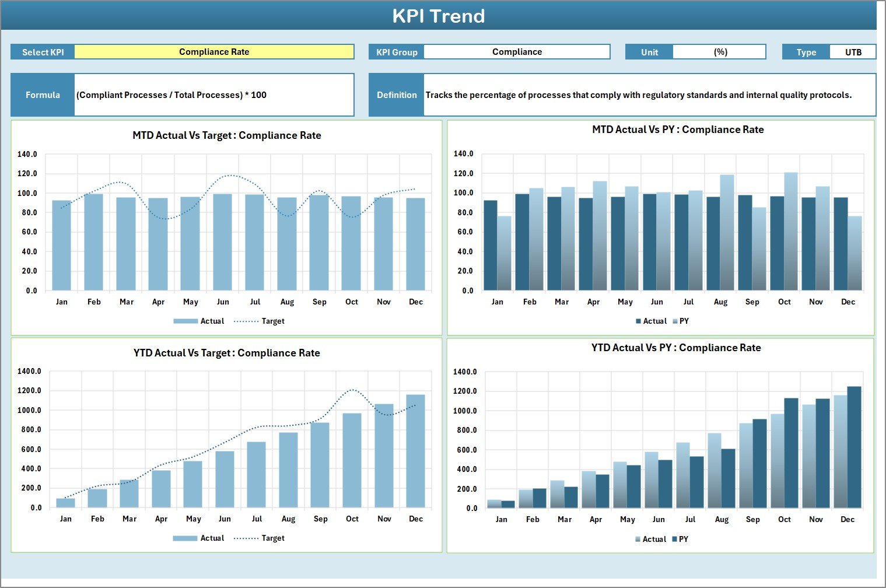
Task: Click Actual legend swatch in MTD Actual Vs Target chart
Action: (x=185, y=321)
